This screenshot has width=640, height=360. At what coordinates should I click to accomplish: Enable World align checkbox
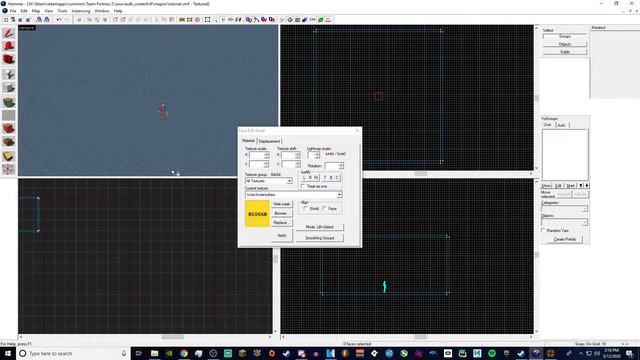pos(305,208)
